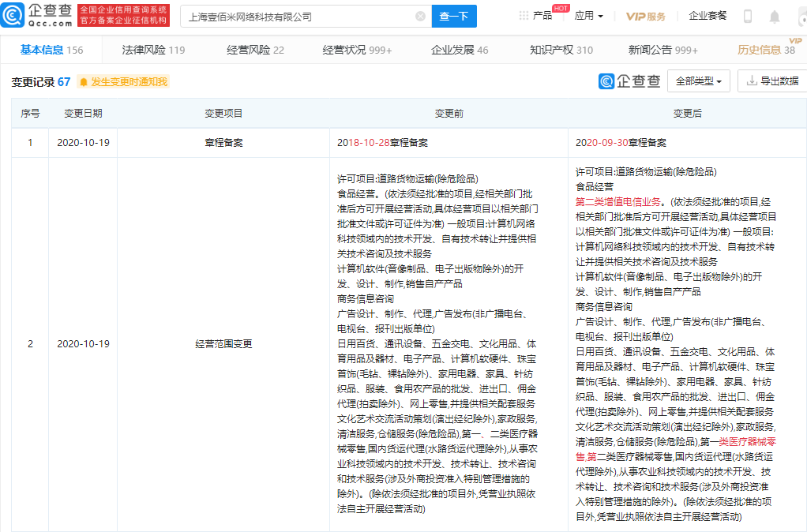Select the 经营范围变更 change item cell
The image size is (807, 532).
223,343
